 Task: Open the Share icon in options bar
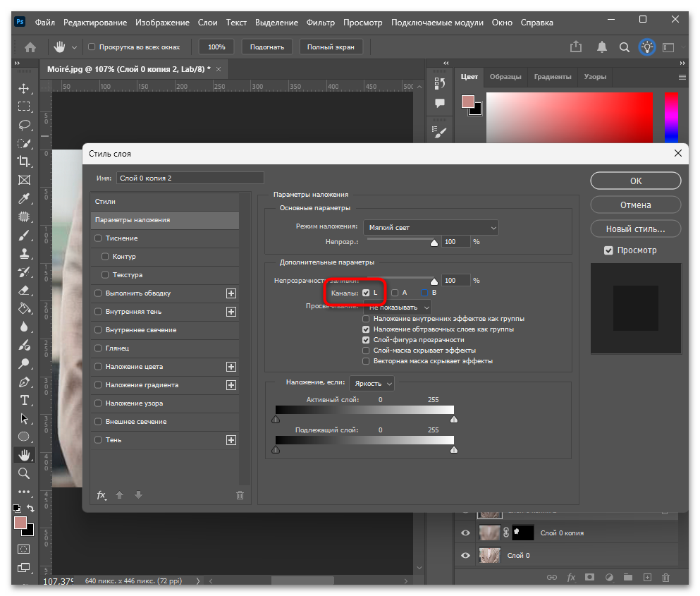click(x=576, y=47)
